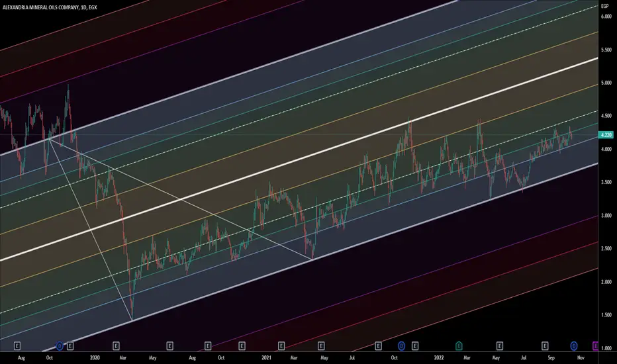Click the Nov label on time axis

pos(581,357)
